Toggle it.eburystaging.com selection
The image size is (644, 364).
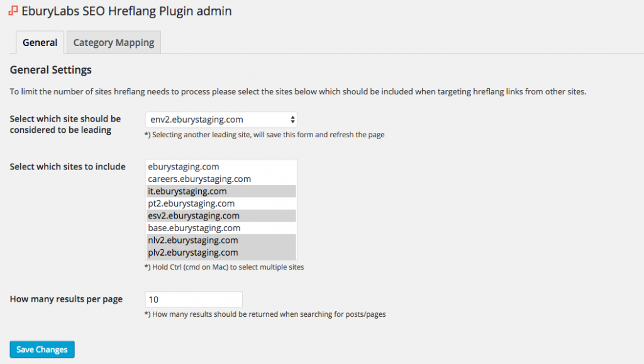click(221, 191)
